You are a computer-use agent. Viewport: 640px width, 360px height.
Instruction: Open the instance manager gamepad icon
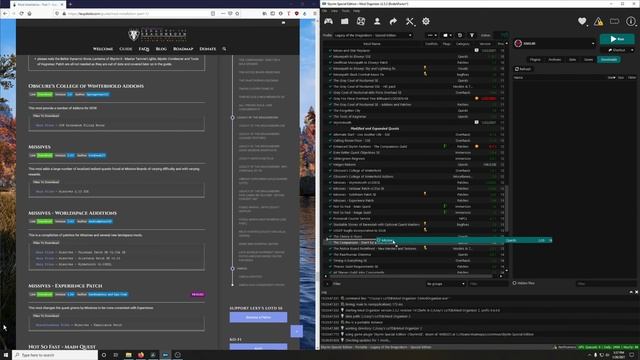(329, 21)
